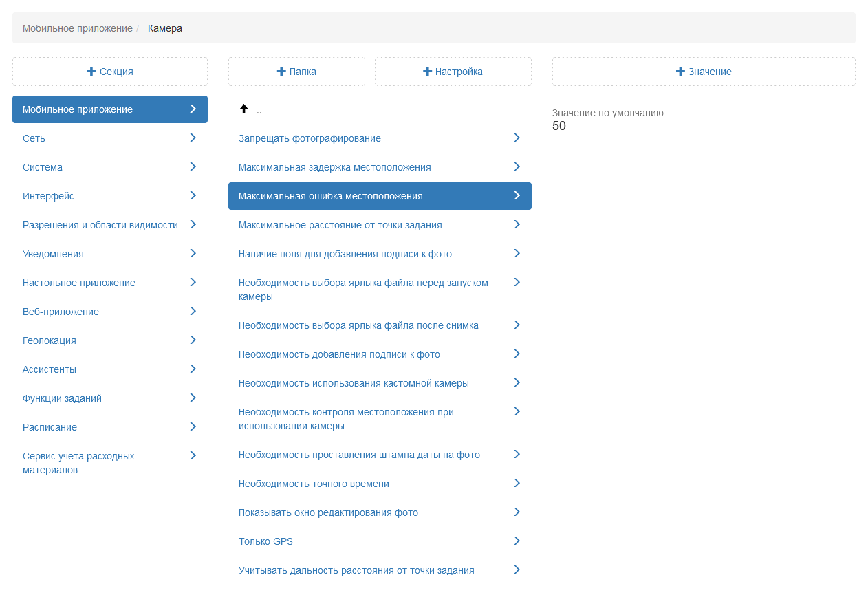
Task: Expand chevron of Максимальная ошибка местоположения
Action: tap(517, 195)
